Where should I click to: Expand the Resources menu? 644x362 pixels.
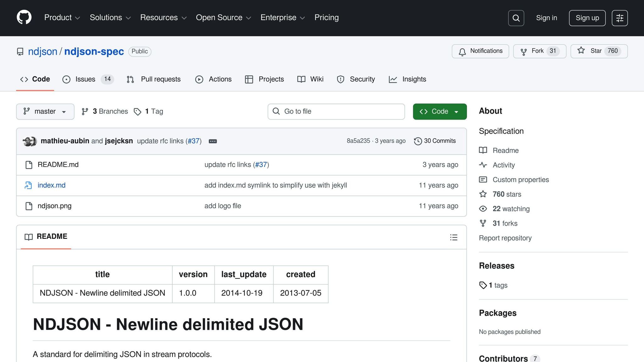point(163,18)
